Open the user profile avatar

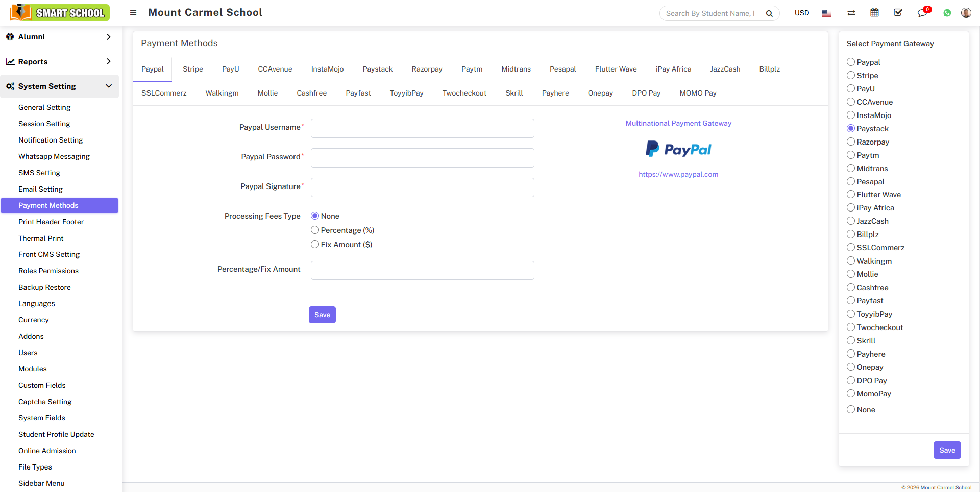click(966, 13)
